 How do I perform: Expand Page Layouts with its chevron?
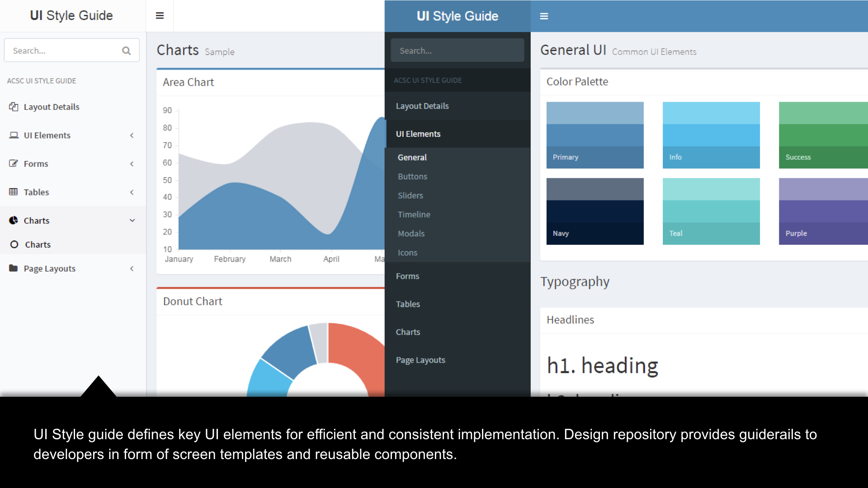(x=132, y=268)
